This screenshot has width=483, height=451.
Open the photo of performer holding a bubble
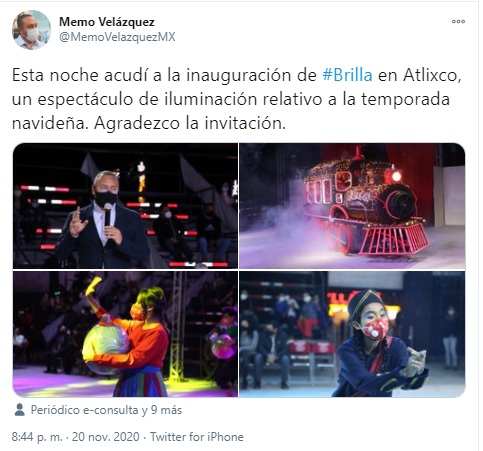point(125,334)
